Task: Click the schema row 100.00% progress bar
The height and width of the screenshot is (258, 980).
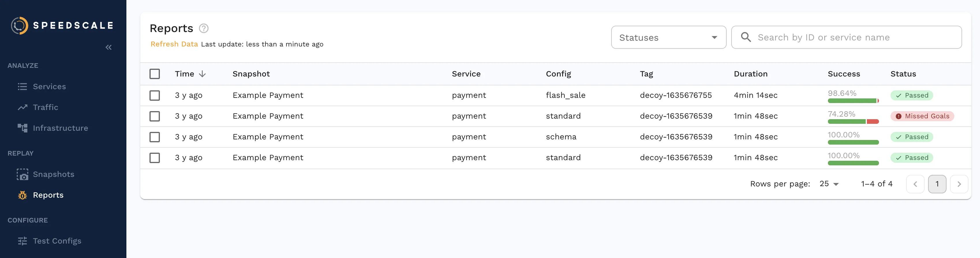Action: pos(853,142)
